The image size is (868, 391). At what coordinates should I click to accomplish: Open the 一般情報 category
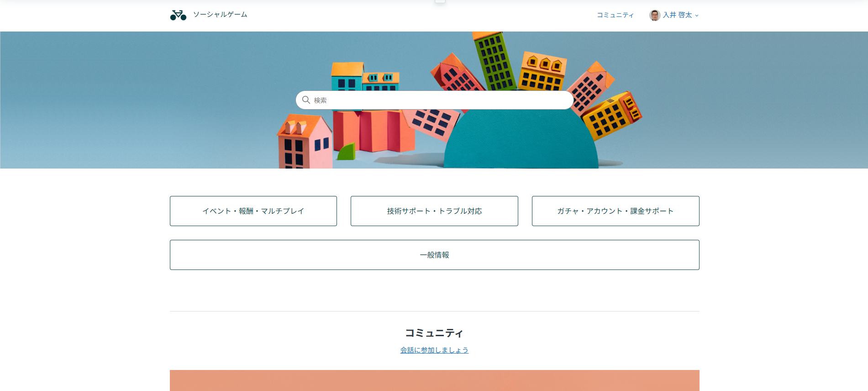pos(435,255)
